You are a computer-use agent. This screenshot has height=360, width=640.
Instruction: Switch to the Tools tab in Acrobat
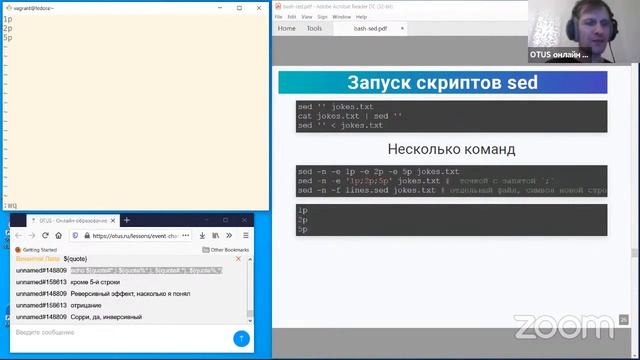point(314,29)
